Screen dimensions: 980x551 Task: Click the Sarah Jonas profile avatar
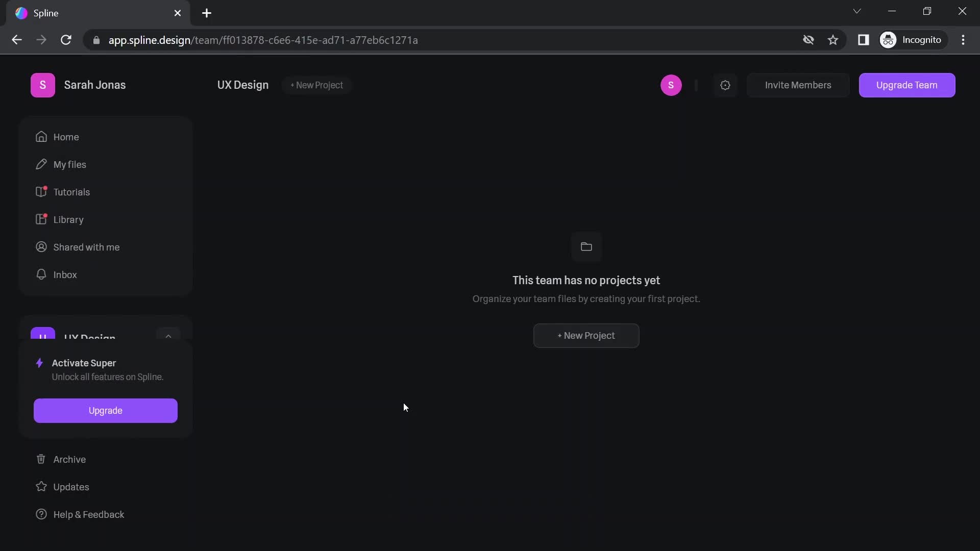[x=42, y=85]
